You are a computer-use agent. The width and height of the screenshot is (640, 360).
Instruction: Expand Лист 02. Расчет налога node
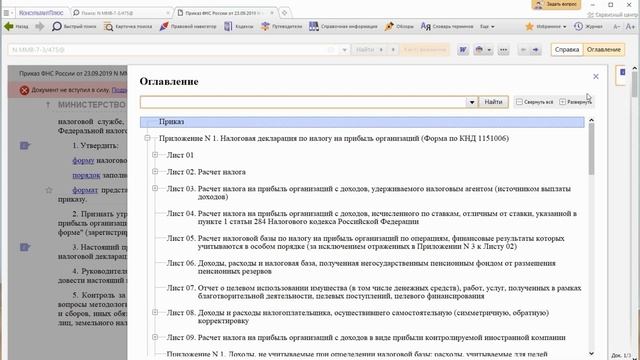point(155,171)
